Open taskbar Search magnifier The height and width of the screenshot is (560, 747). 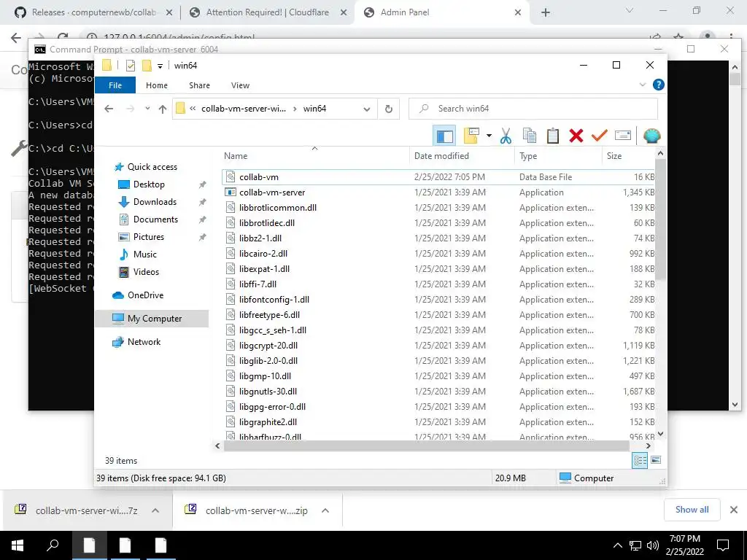53,545
